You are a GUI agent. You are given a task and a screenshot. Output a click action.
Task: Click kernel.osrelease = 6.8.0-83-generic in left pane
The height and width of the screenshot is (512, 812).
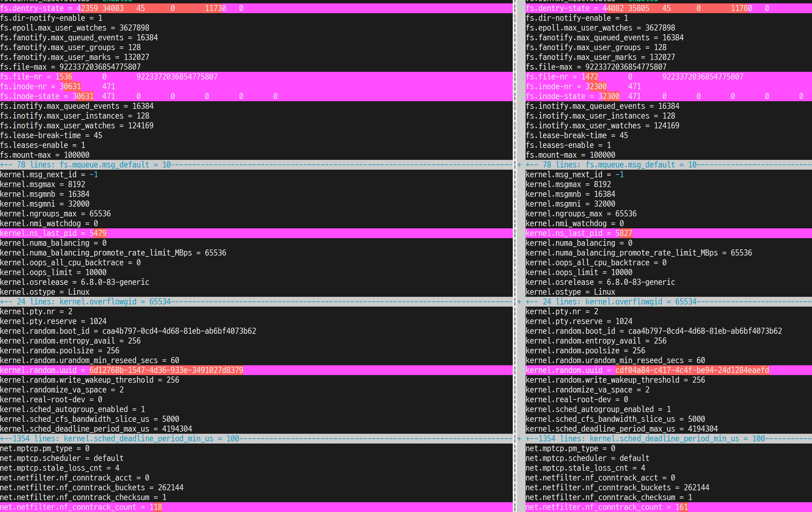point(74,282)
